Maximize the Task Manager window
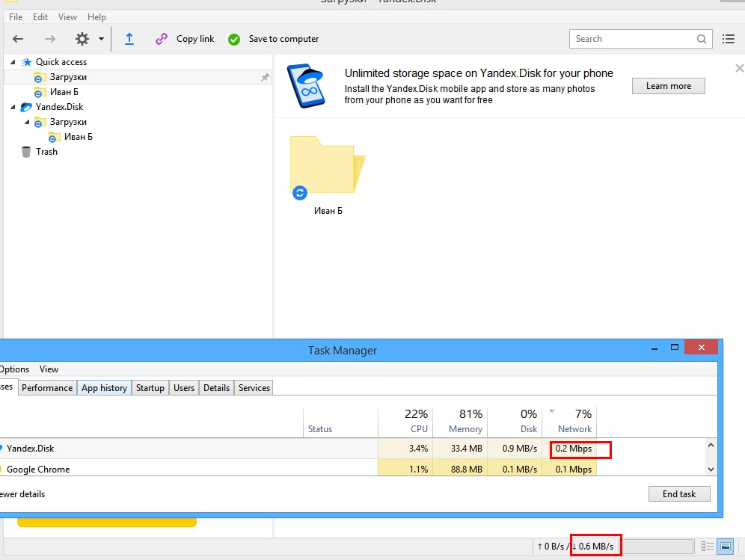745x560 pixels. (674, 348)
